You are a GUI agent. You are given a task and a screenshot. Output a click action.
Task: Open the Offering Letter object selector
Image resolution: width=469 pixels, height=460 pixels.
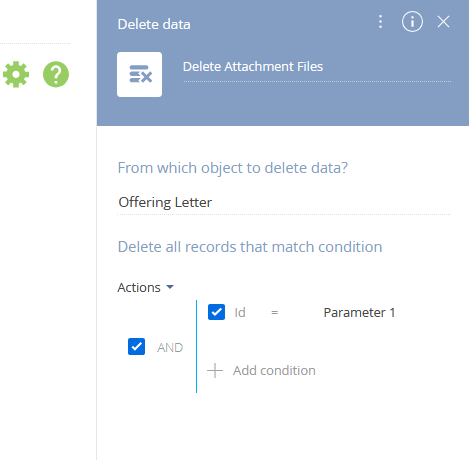click(x=283, y=202)
